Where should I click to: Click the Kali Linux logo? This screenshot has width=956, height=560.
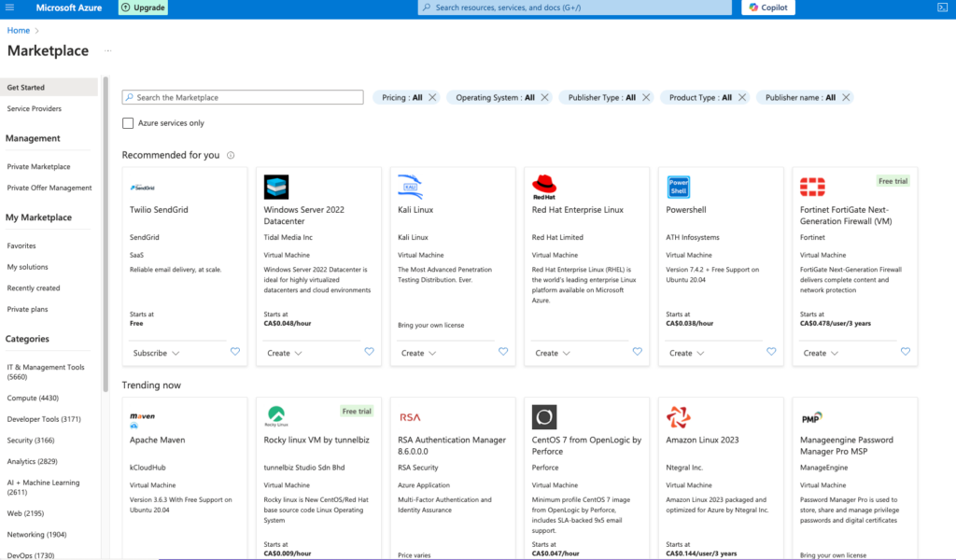click(x=410, y=187)
